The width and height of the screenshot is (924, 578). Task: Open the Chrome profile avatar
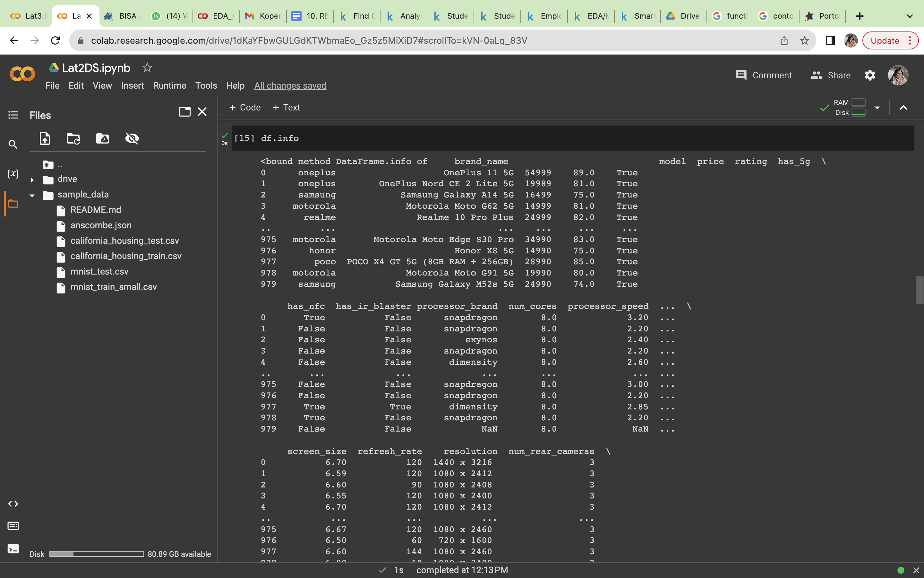pos(851,40)
